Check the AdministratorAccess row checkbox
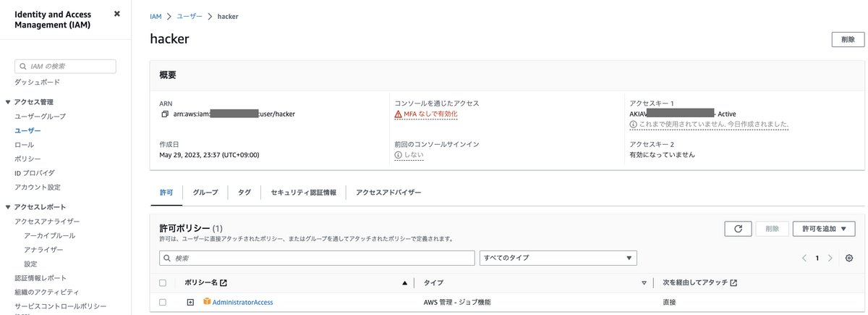Viewport: 868px width, 315px height. pyautogui.click(x=163, y=302)
